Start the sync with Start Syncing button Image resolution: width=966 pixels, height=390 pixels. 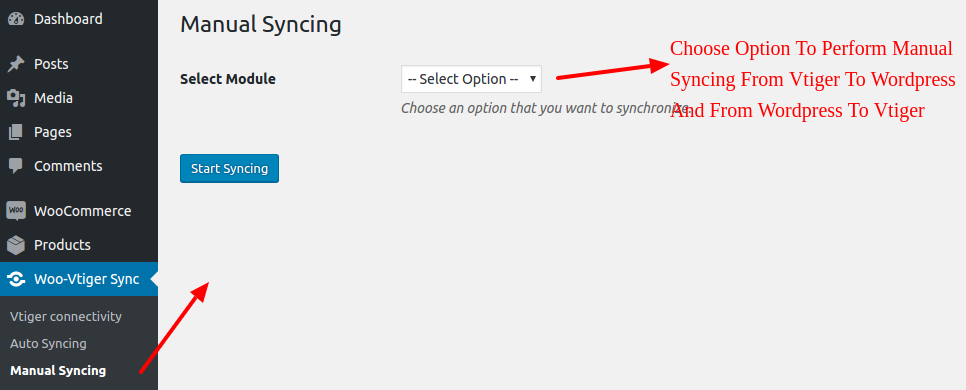[x=229, y=168]
